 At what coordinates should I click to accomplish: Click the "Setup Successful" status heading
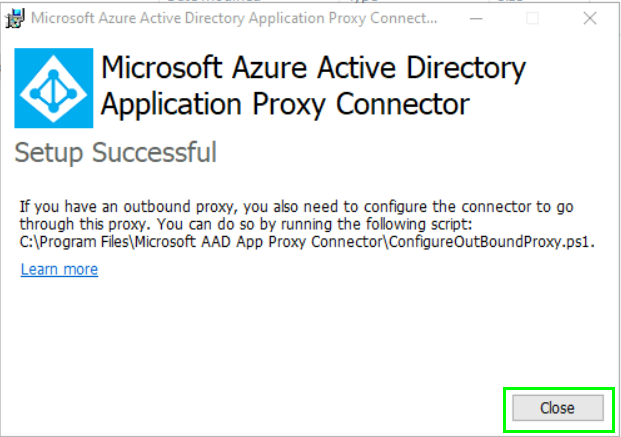coord(114,153)
